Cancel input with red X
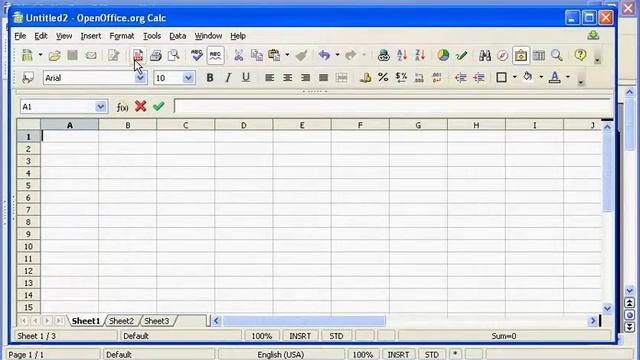The width and height of the screenshot is (640, 360). point(140,107)
